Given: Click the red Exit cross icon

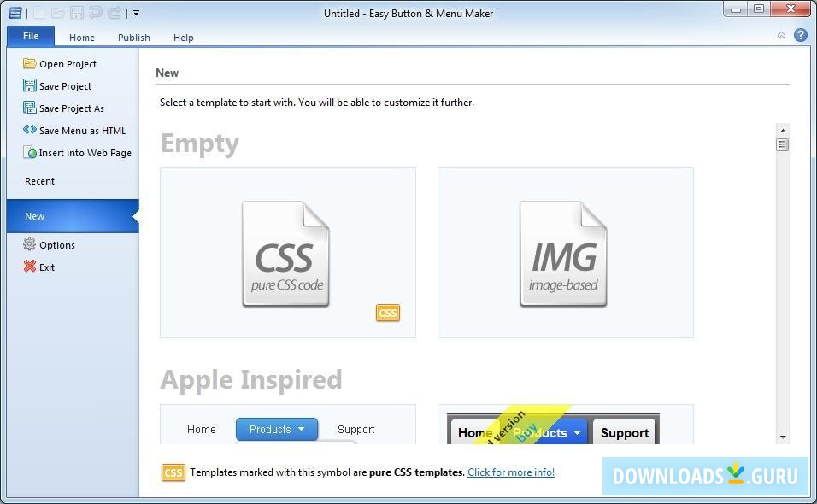Looking at the screenshot, I should point(30,267).
